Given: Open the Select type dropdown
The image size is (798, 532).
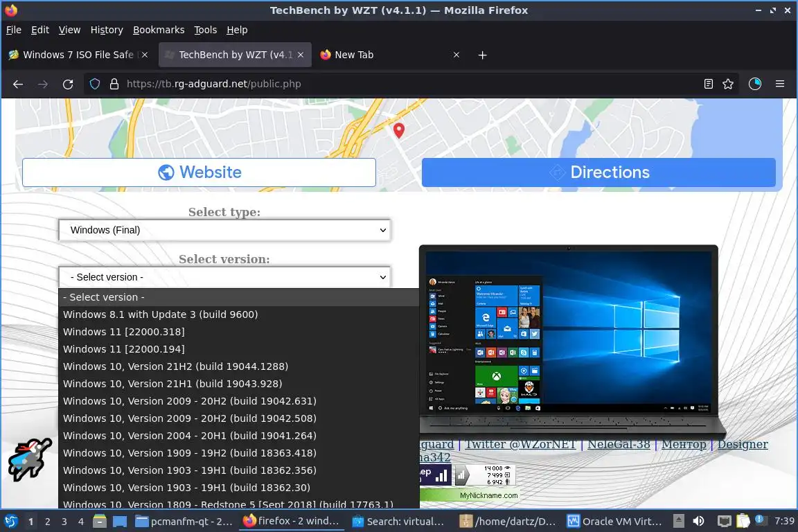Looking at the screenshot, I should click(x=224, y=230).
